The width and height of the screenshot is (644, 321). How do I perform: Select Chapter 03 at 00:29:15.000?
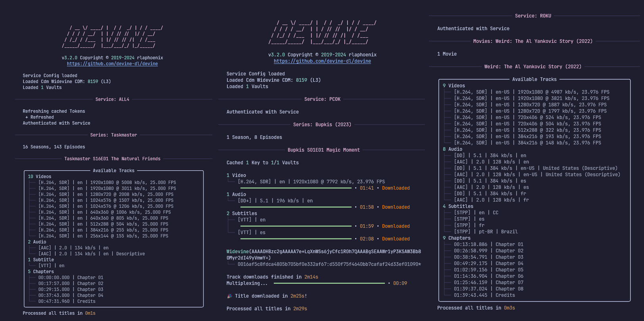coord(71,290)
